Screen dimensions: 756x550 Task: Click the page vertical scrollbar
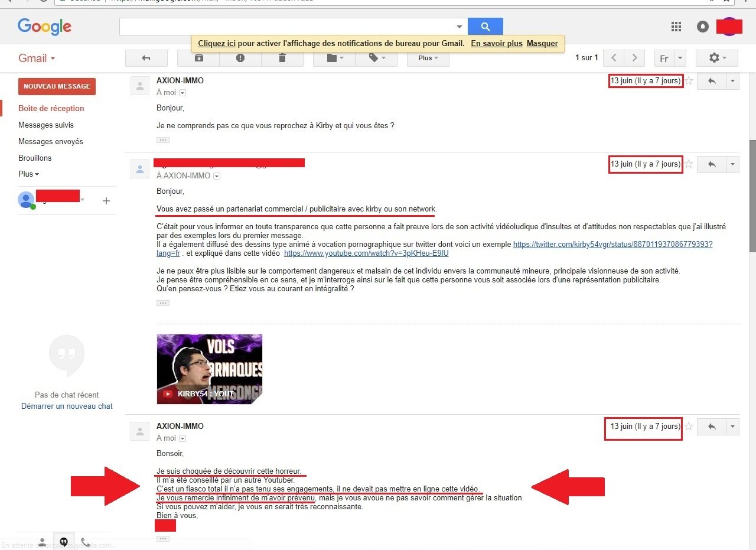(752, 196)
